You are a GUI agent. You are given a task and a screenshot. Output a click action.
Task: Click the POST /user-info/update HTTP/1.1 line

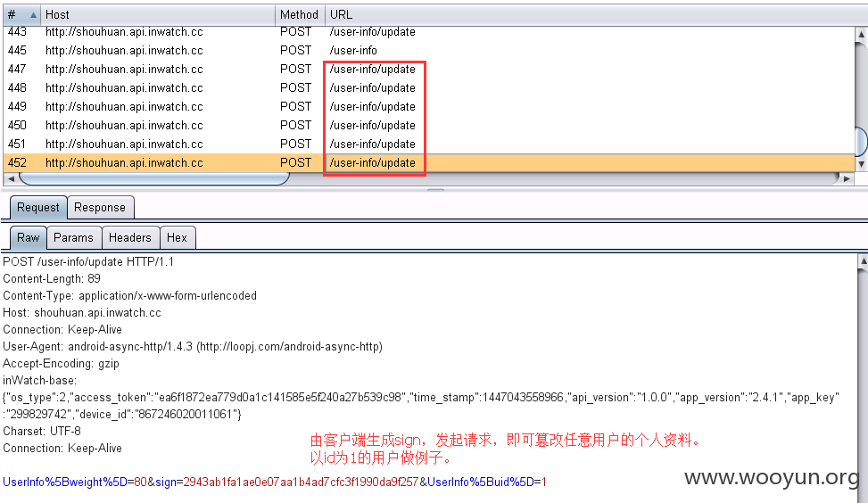(88, 261)
